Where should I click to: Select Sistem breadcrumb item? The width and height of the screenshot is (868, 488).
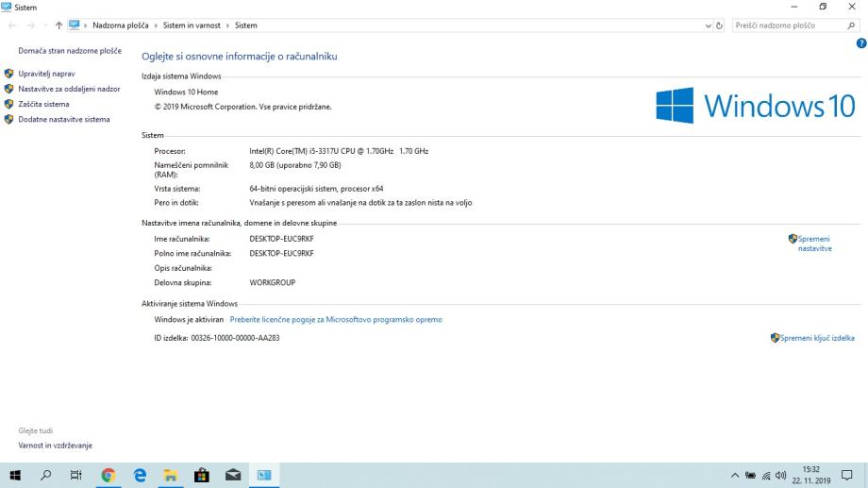(246, 25)
